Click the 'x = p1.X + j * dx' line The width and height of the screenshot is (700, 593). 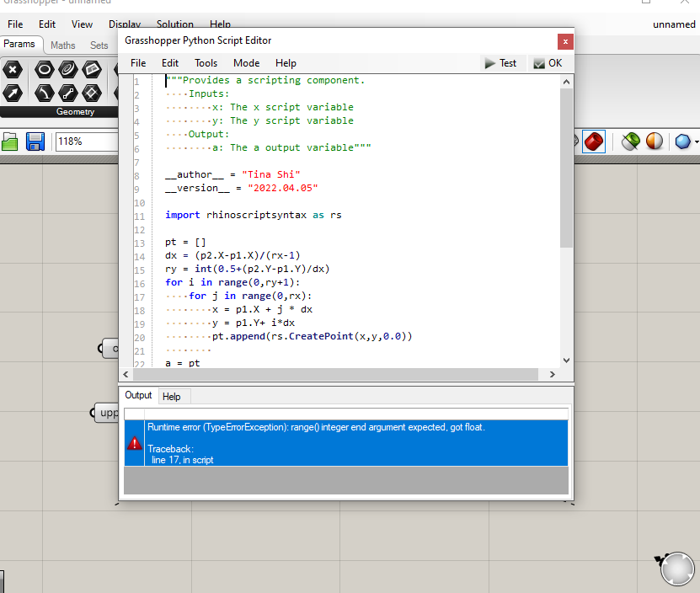point(262,309)
